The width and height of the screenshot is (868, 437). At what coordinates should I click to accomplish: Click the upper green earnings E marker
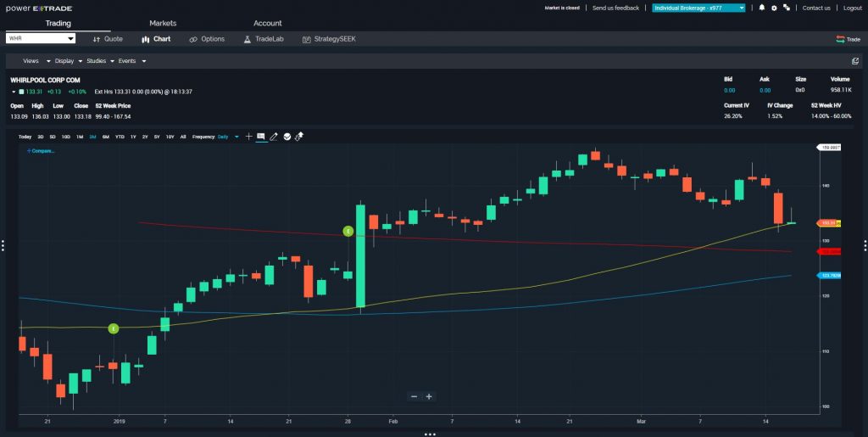point(348,231)
